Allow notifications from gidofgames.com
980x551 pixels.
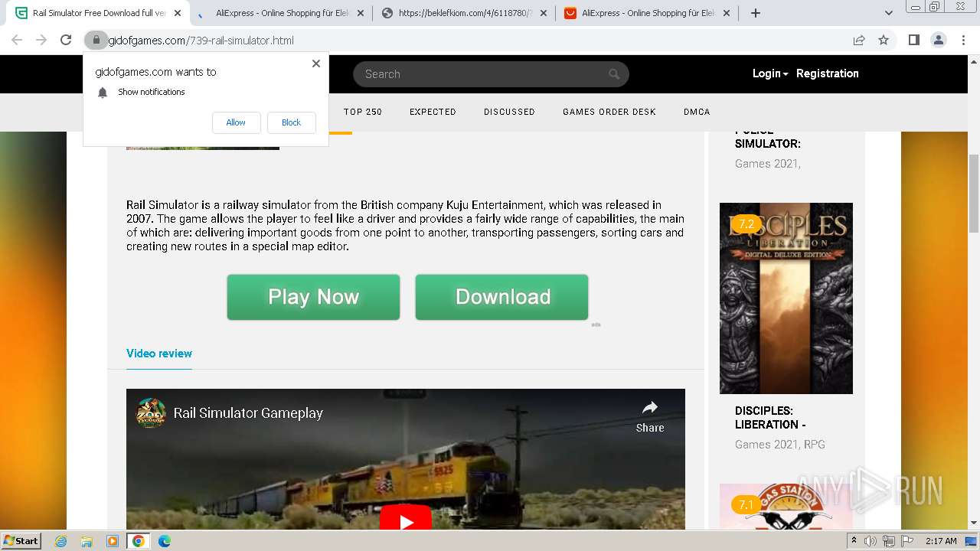point(236,122)
